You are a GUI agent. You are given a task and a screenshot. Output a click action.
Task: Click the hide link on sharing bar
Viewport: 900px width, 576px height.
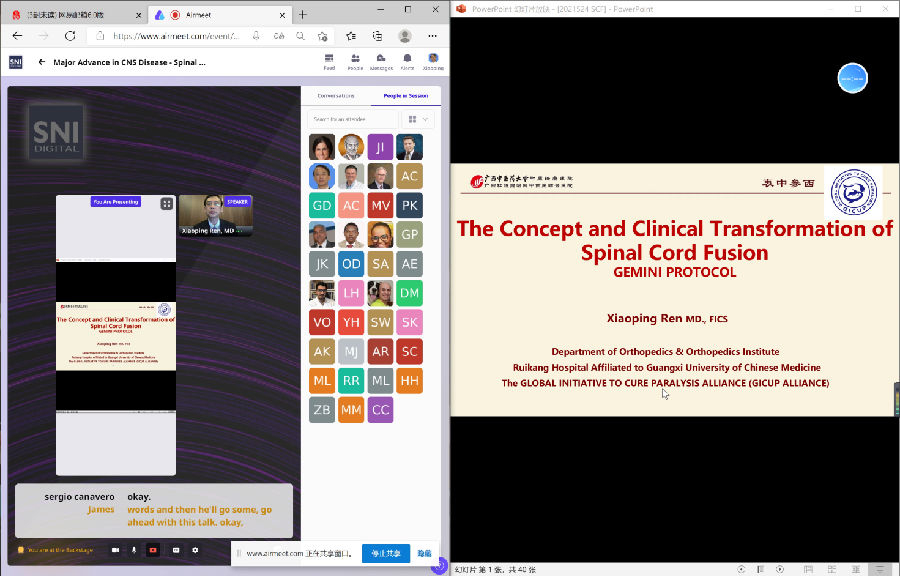coord(424,553)
